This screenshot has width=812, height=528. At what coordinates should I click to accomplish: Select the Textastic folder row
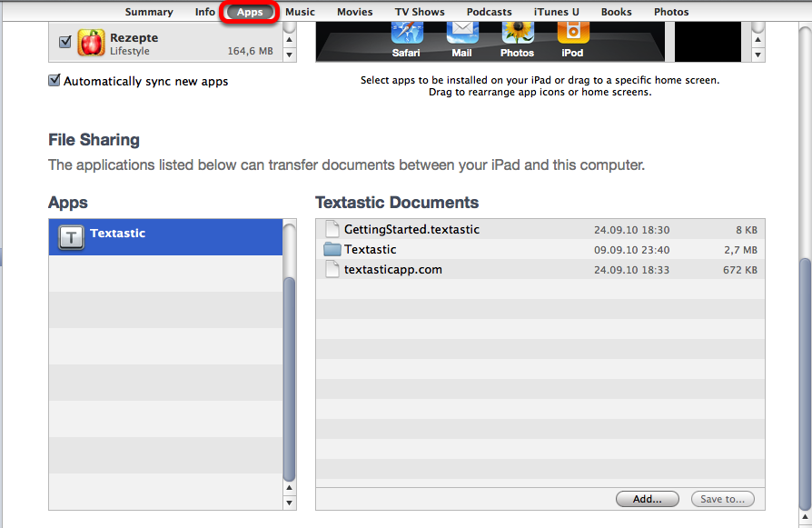tap(540, 249)
